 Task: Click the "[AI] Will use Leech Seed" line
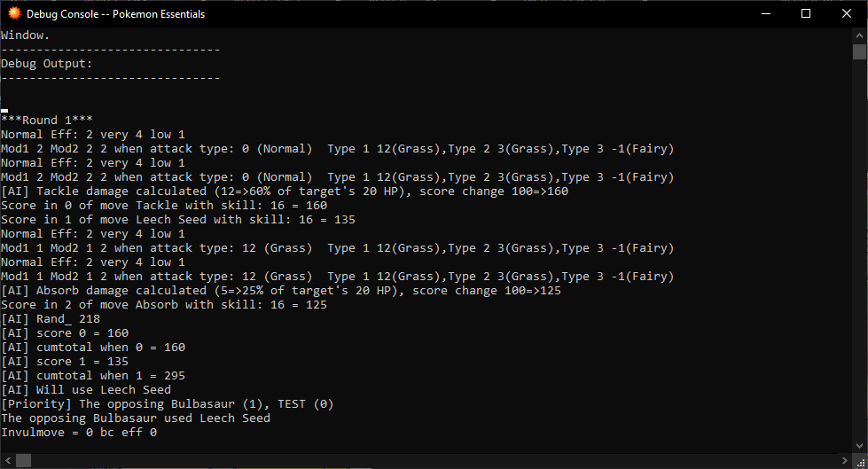point(86,390)
